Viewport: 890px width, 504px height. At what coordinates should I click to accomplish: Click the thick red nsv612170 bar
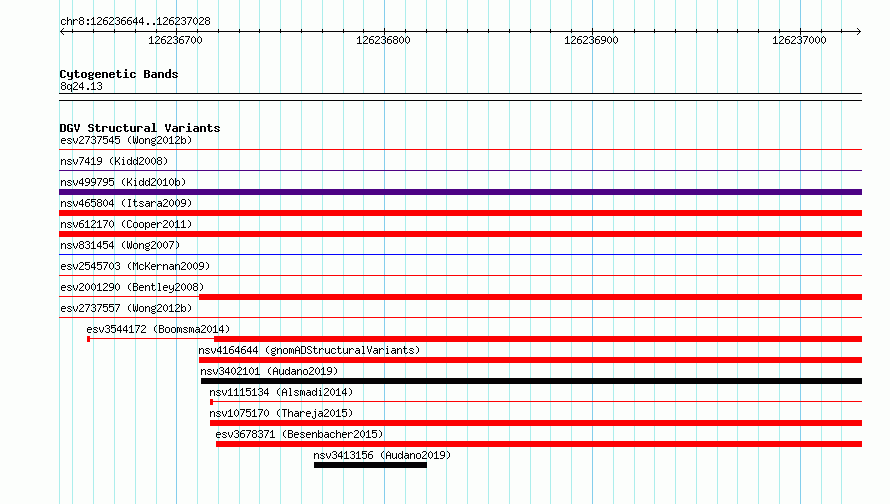[460, 234]
